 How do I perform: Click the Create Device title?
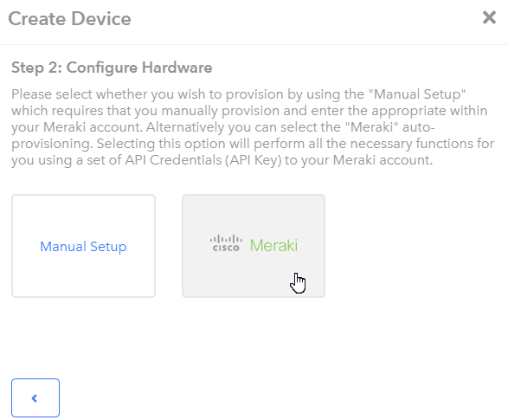click(x=69, y=19)
